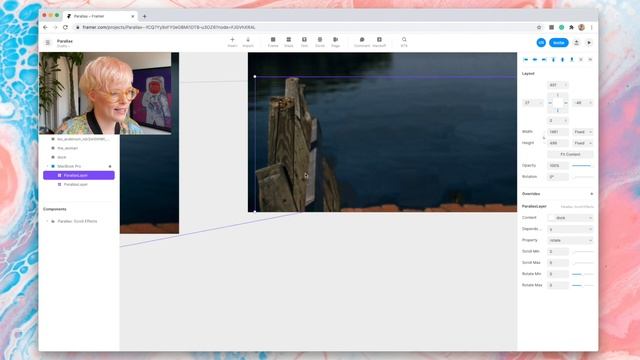Screen dimensions: 640x360
Task: Open the Comment tool
Action: pyautogui.click(x=362, y=42)
